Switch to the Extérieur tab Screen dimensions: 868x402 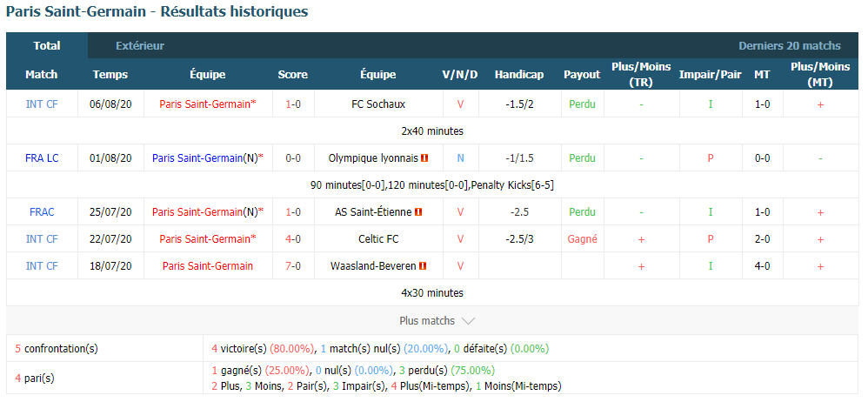(140, 46)
